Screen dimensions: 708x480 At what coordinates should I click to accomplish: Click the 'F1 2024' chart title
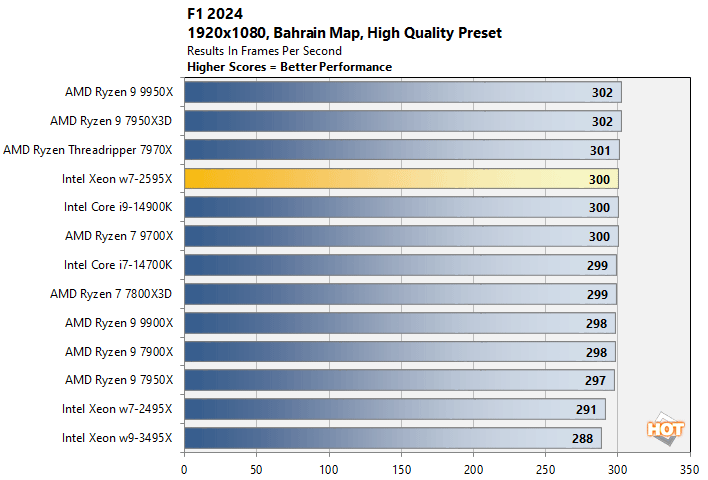(215, 14)
